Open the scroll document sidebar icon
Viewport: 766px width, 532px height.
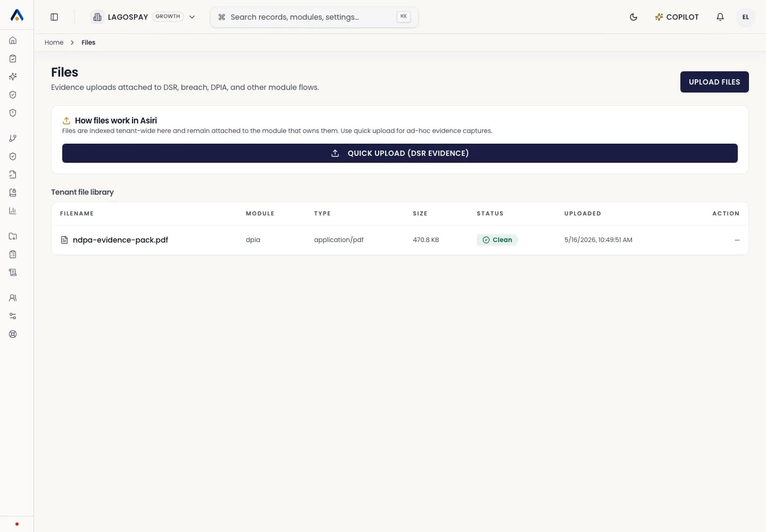click(13, 272)
